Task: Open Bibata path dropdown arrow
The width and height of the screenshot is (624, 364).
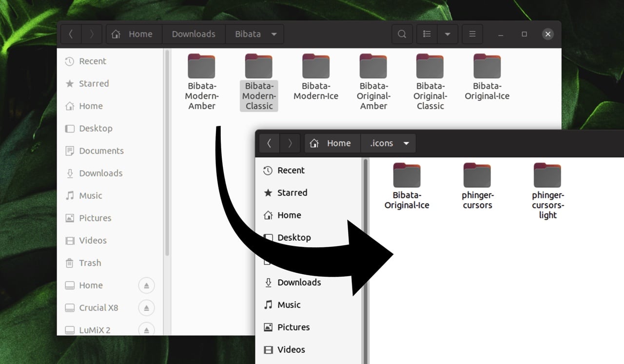Action: pyautogui.click(x=274, y=34)
